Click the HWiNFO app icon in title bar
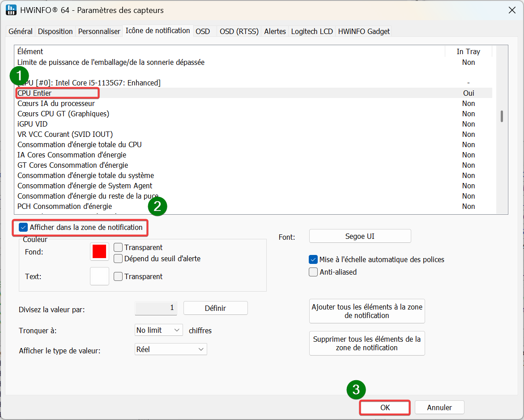Image resolution: width=524 pixels, height=420 pixels. tap(11, 10)
